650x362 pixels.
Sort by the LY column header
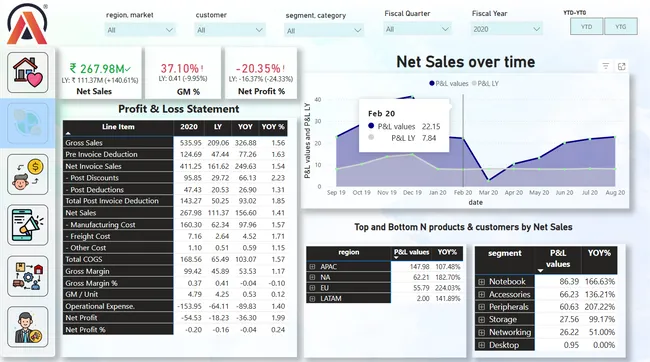(x=218, y=127)
